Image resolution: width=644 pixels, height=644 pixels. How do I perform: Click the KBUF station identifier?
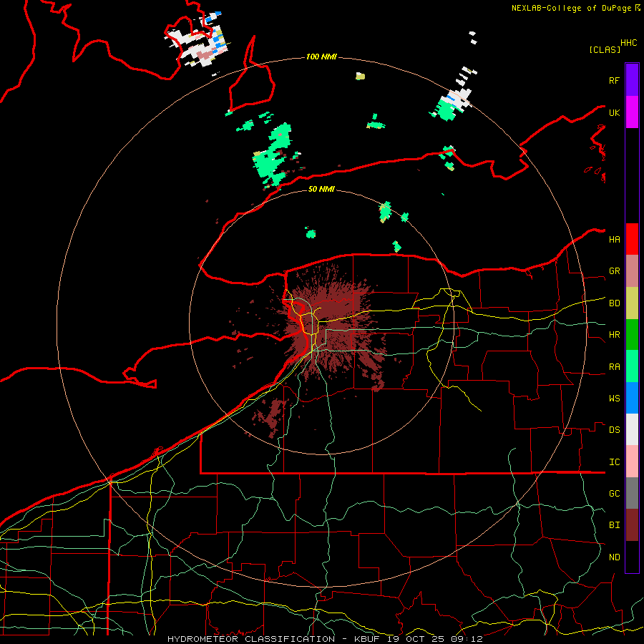pos(367,639)
